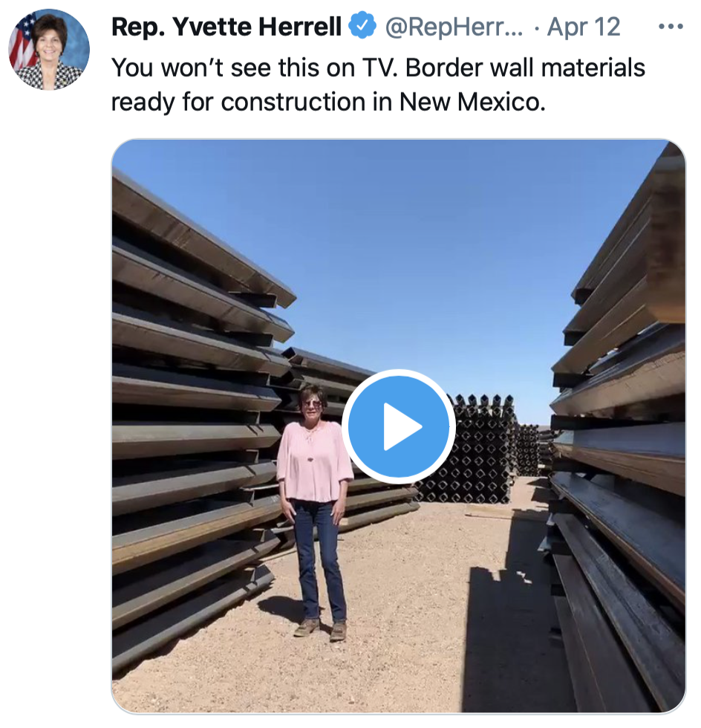Click the white triangle inside play button
This screenshot has height=728, width=701.
pos(402,426)
